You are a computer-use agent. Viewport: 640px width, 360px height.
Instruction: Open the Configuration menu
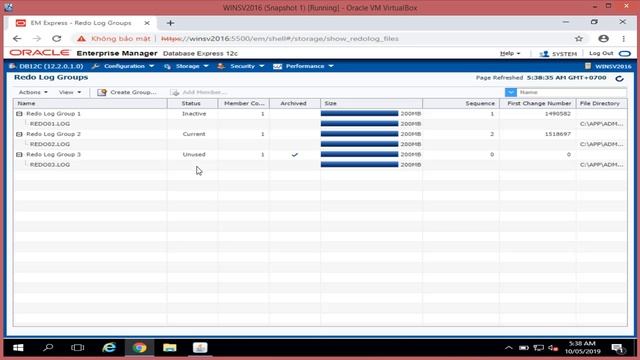point(123,66)
